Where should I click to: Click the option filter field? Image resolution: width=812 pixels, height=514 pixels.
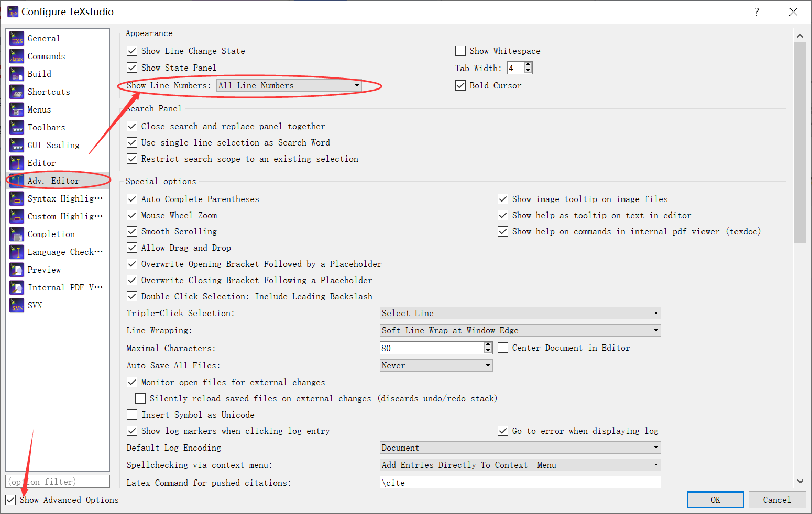click(58, 482)
